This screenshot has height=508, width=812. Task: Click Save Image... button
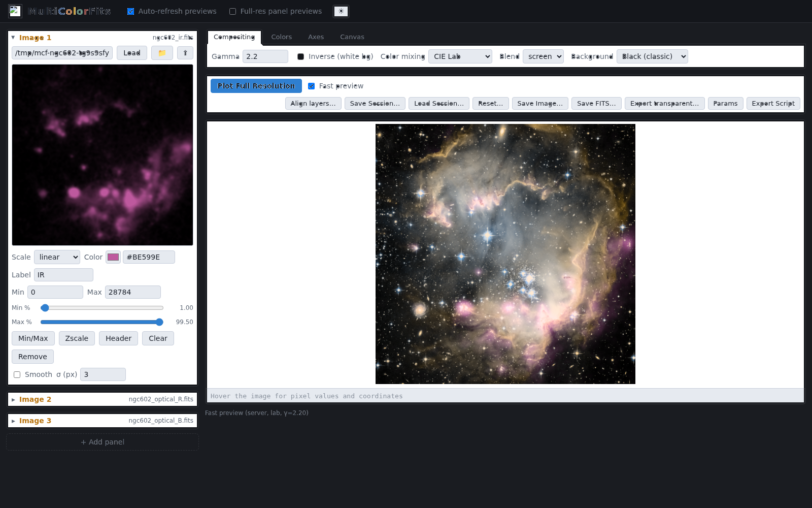tap(540, 103)
